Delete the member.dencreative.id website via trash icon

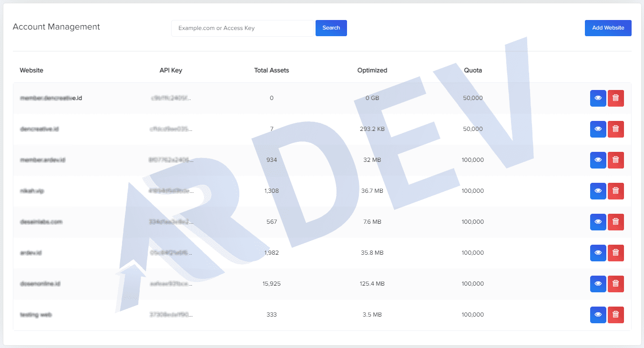pyautogui.click(x=615, y=98)
